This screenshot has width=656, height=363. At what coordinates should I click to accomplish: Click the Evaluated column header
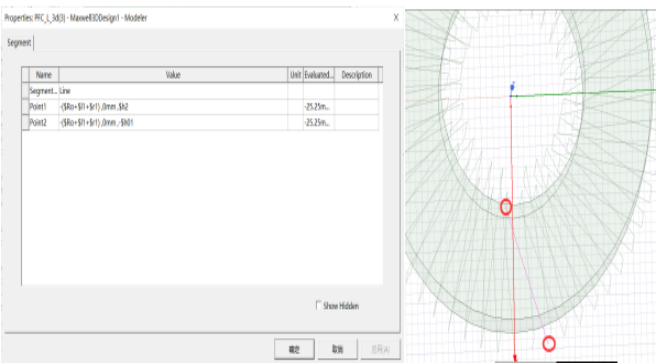(319, 75)
